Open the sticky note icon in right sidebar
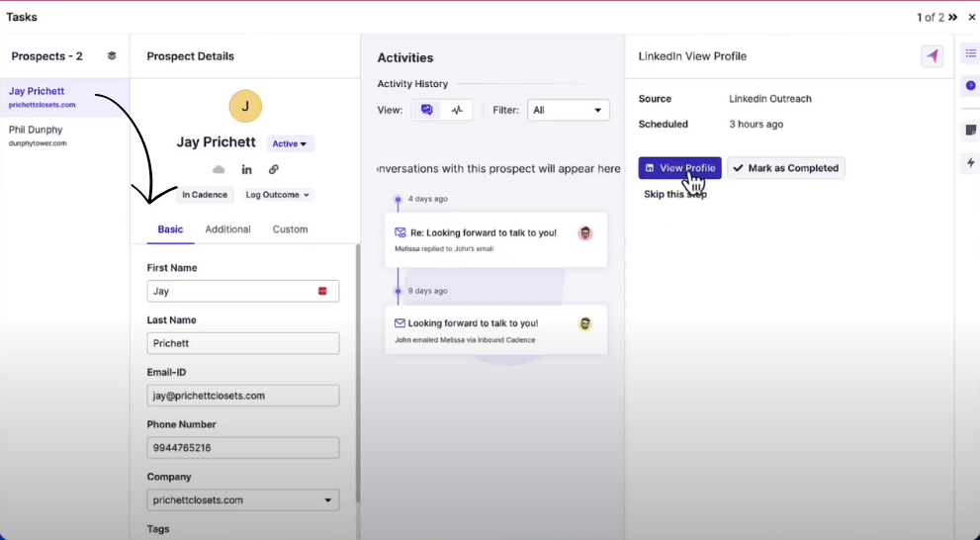The width and height of the screenshot is (980, 540). 970,131
